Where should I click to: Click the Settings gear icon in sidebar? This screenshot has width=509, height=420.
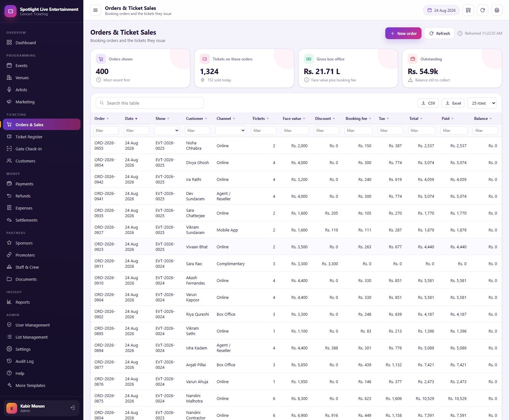pyautogui.click(x=9, y=349)
